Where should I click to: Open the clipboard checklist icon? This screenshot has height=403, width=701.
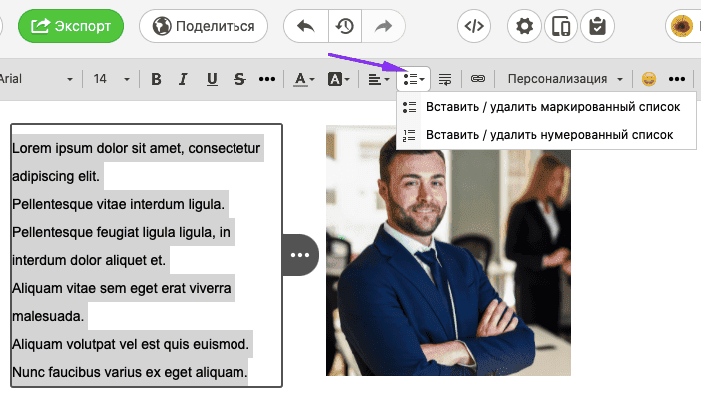click(597, 26)
